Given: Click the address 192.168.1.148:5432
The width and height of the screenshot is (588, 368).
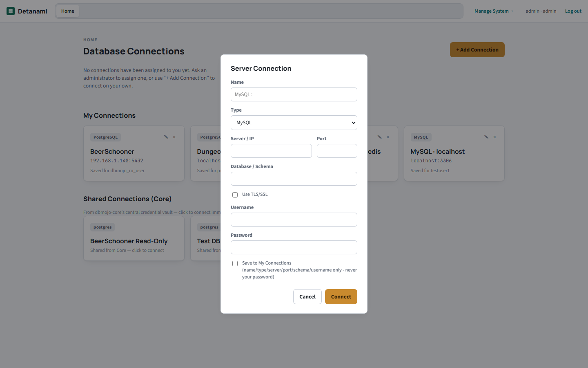Looking at the screenshot, I should pos(117,161).
